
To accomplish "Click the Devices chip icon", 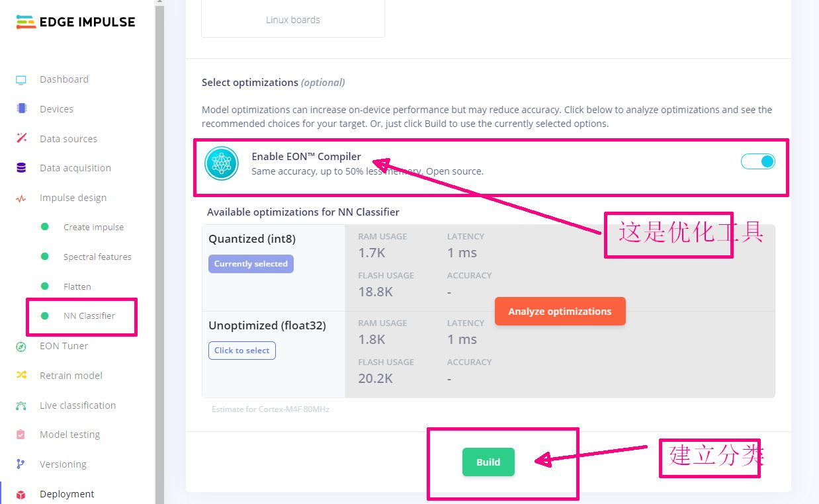I will 21,109.
